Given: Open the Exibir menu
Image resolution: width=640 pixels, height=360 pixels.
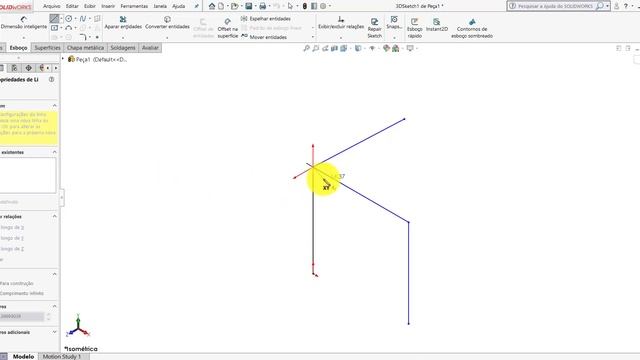Looking at the screenshot, I should 89,6.
